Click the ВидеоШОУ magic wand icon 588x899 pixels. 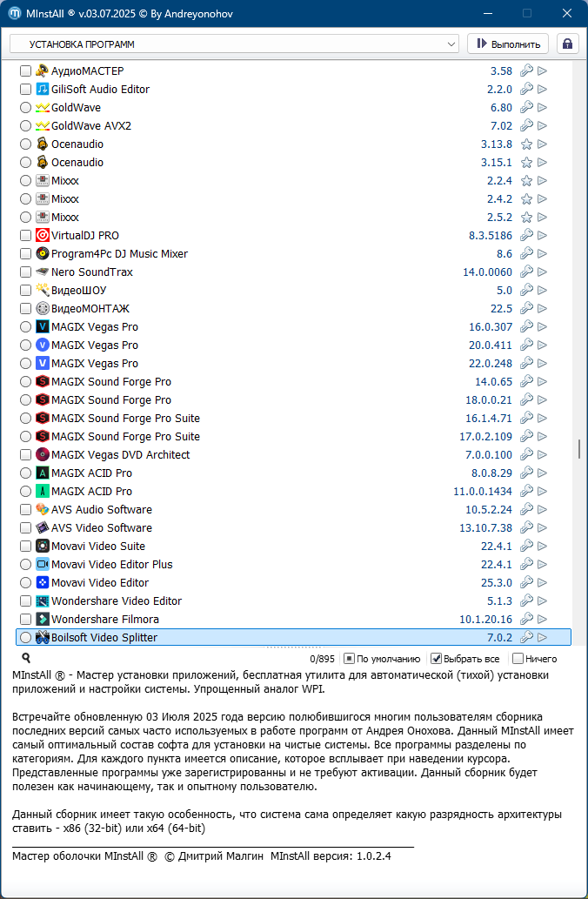[x=43, y=291]
